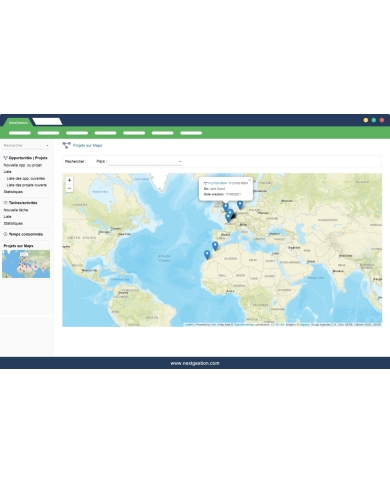Screen dimensions: 390x484
Task: Open Statistiques under Opportunités | Projets
Action: tap(13, 192)
